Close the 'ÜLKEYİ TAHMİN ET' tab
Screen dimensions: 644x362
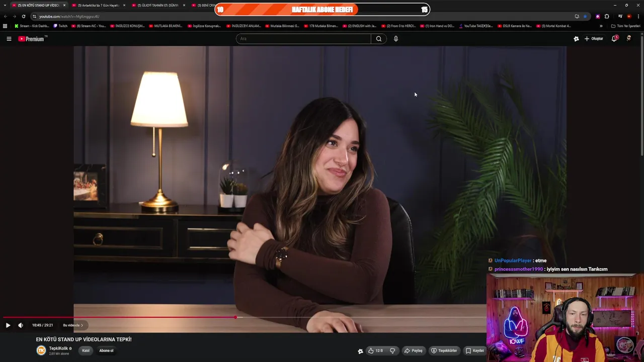pyautogui.click(x=184, y=5)
